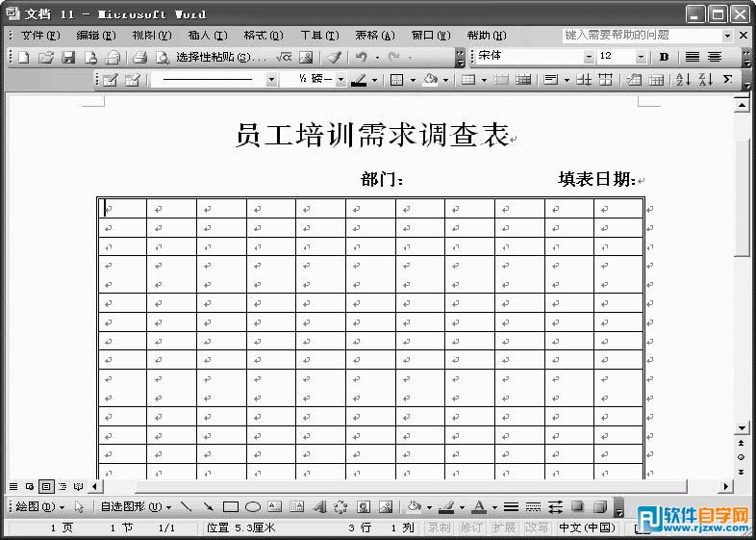756x540 pixels.
Task: Click the Insert Table grid icon
Action: point(468,80)
